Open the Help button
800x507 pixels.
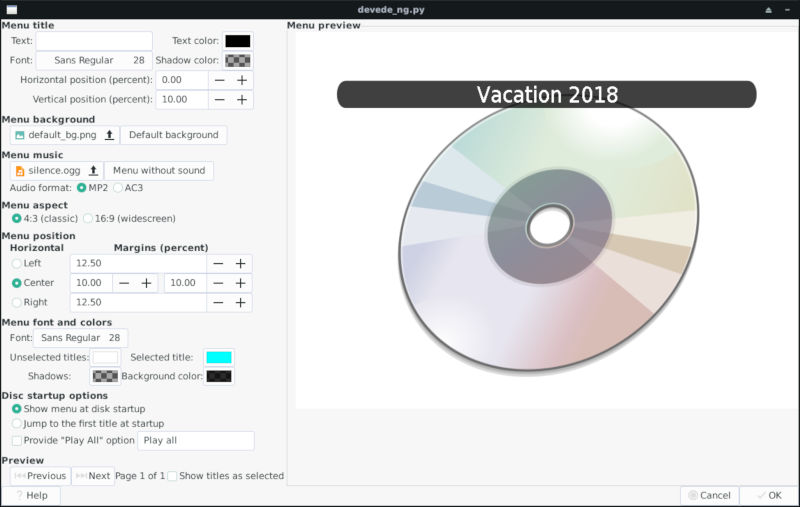coord(31,495)
